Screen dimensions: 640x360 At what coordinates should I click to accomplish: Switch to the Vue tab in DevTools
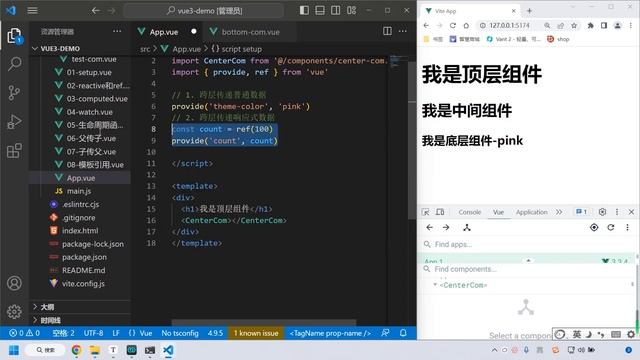(x=498, y=212)
